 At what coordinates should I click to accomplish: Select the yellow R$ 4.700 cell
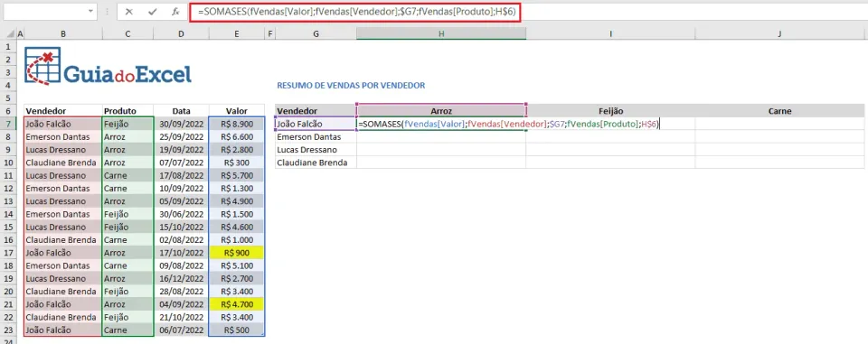[x=236, y=304]
